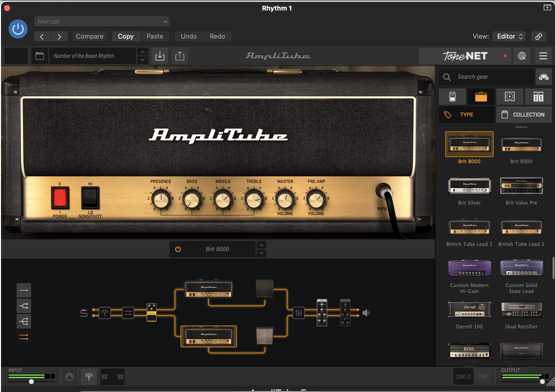The height and width of the screenshot is (392, 555).
Task: Click the export/share preset icon
Action: pyautogui.click(x=180, y=56)
